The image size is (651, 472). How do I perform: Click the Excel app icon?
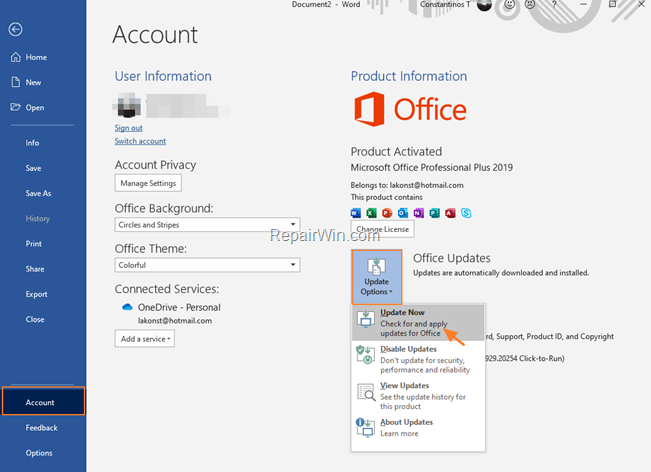point(371,213)
